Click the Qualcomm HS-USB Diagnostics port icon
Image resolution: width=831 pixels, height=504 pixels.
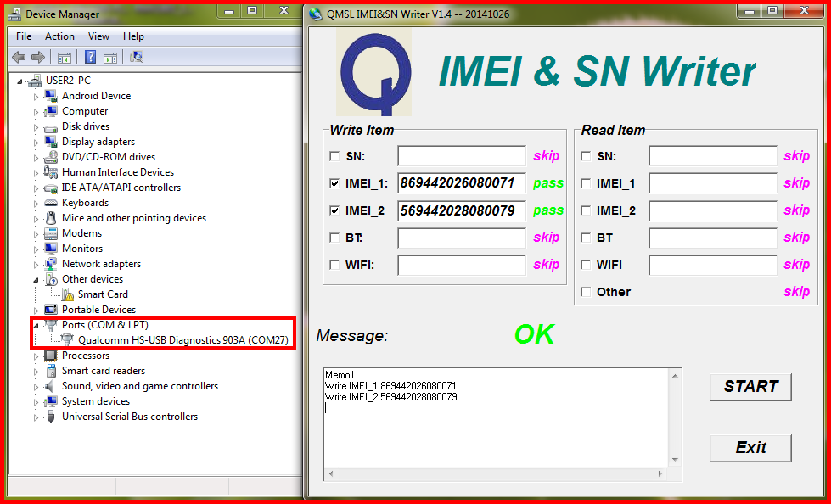[67, 339]
